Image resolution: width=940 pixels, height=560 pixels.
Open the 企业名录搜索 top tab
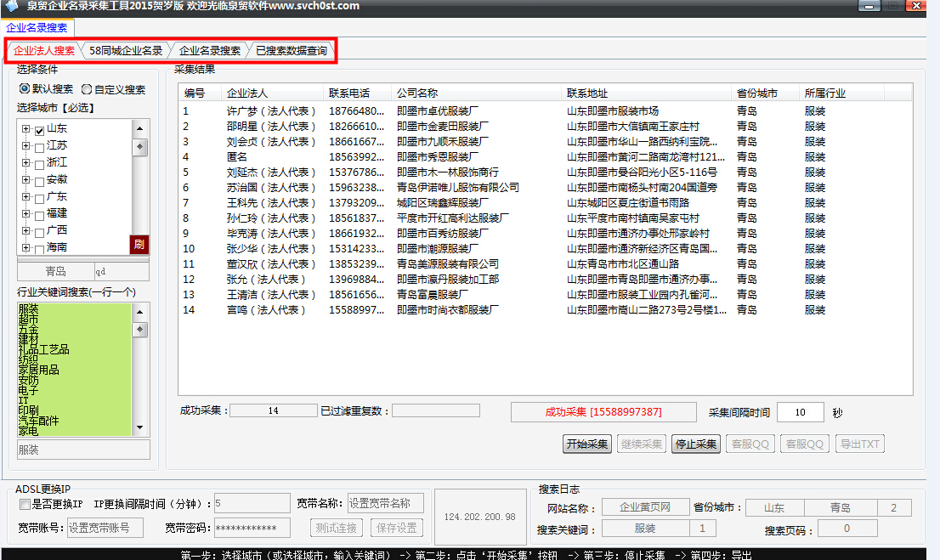(x=37, y=27)
